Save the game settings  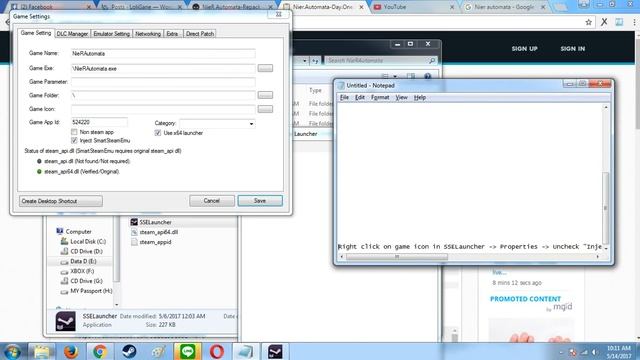tap(260, 201)
